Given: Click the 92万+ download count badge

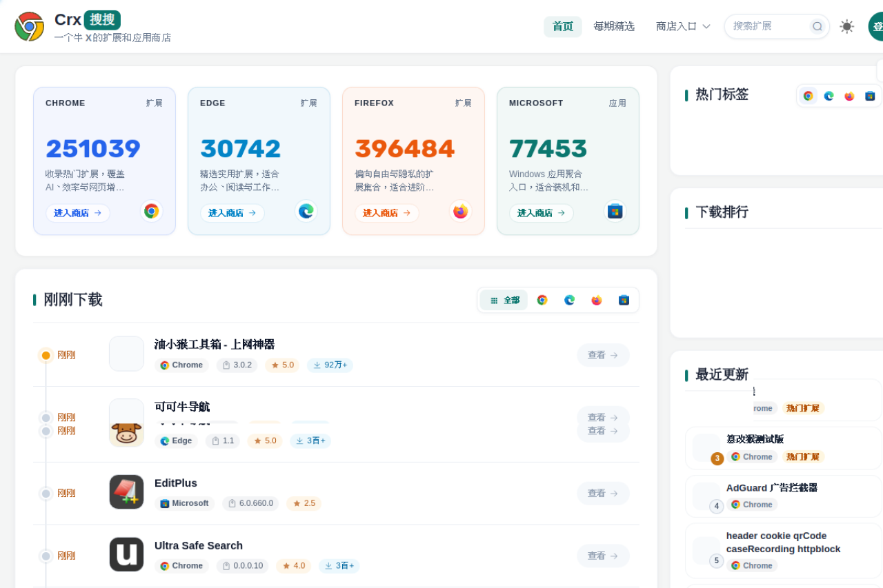Looking at the screenshot, I should 330,365.
